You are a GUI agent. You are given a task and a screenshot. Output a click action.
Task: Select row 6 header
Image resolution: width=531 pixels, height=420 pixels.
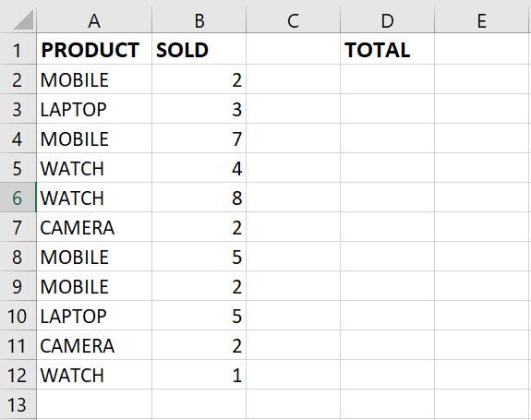pyautogui.click(x=18, y=198)
